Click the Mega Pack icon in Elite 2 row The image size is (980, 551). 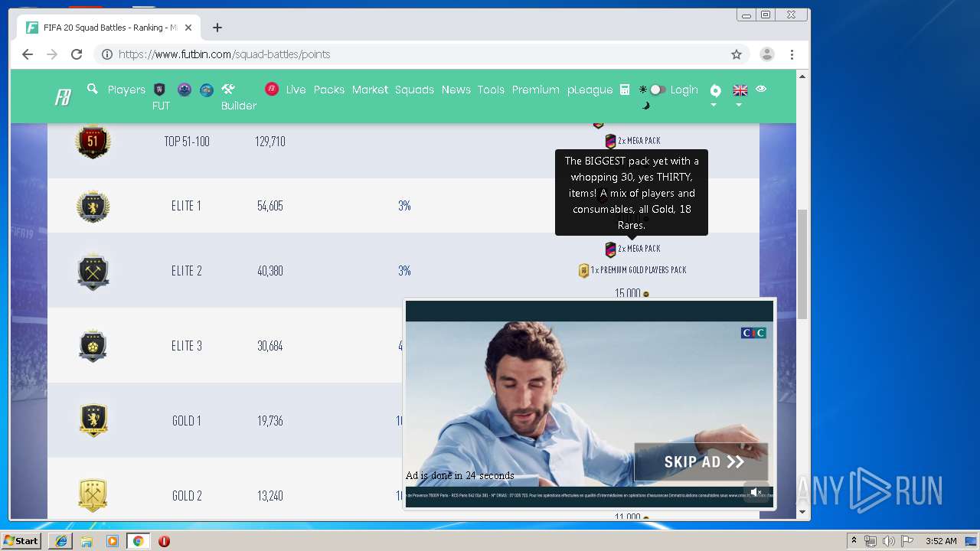610,249
